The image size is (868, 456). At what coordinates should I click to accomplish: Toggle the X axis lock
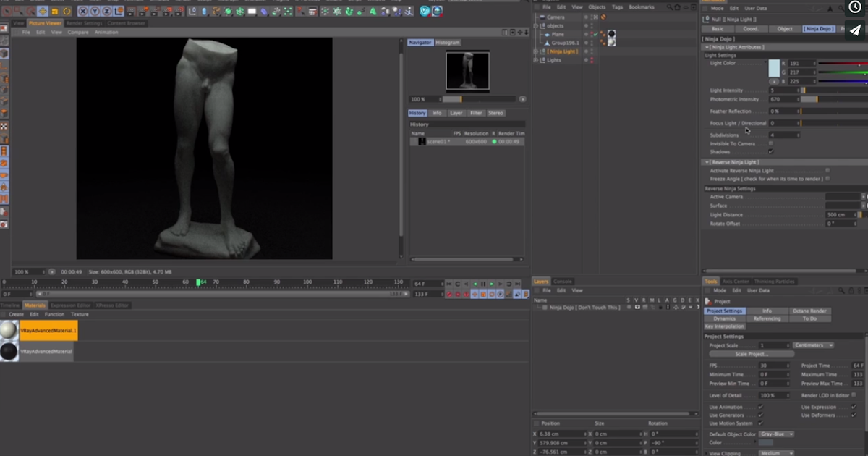[83, 12]
